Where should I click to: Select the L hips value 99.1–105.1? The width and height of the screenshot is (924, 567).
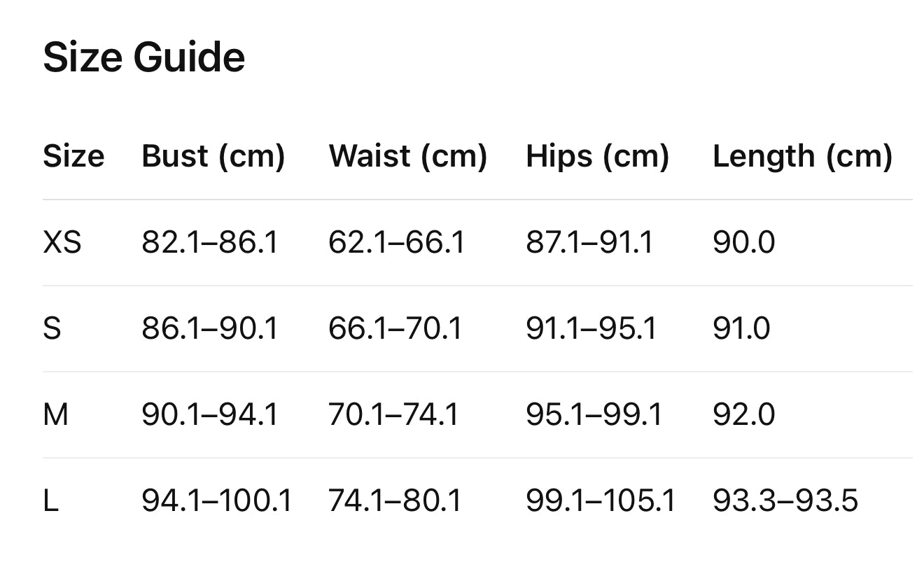pyautogui.click(x=601, y=501)
